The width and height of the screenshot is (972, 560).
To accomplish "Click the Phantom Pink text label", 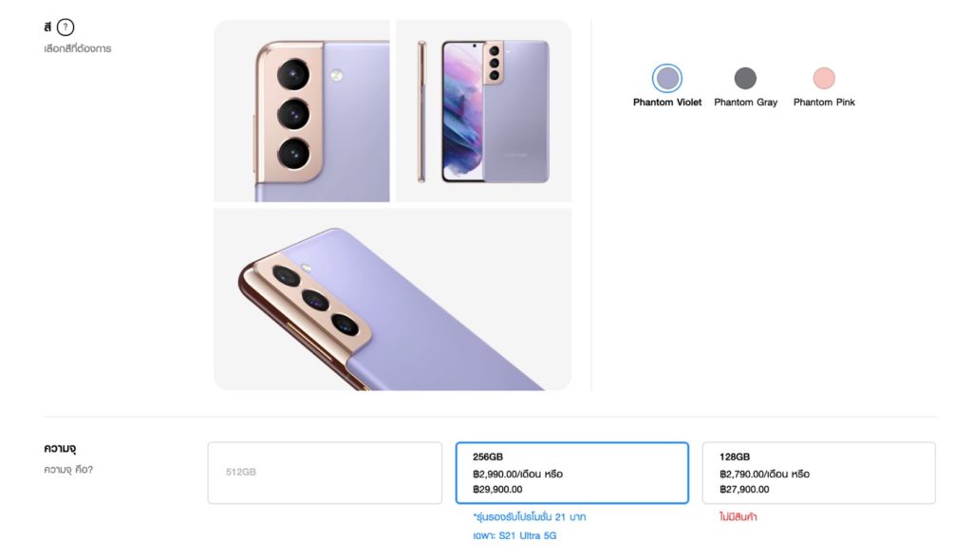I will pos(824,103).
